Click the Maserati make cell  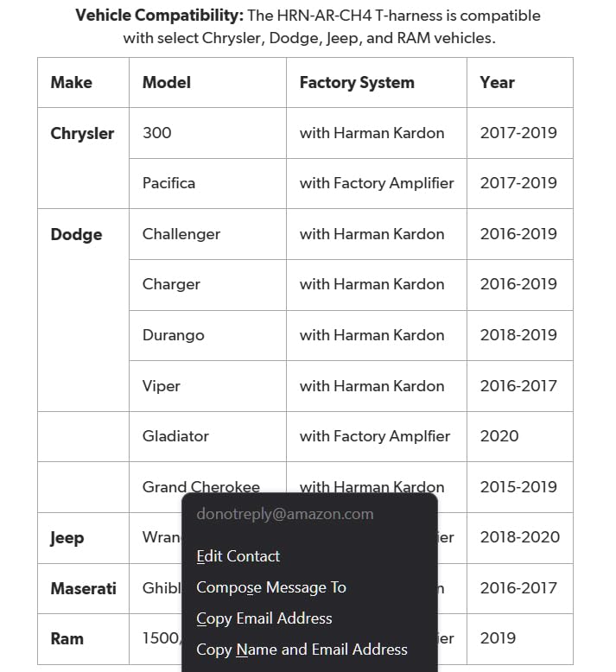tap(83, 588)
